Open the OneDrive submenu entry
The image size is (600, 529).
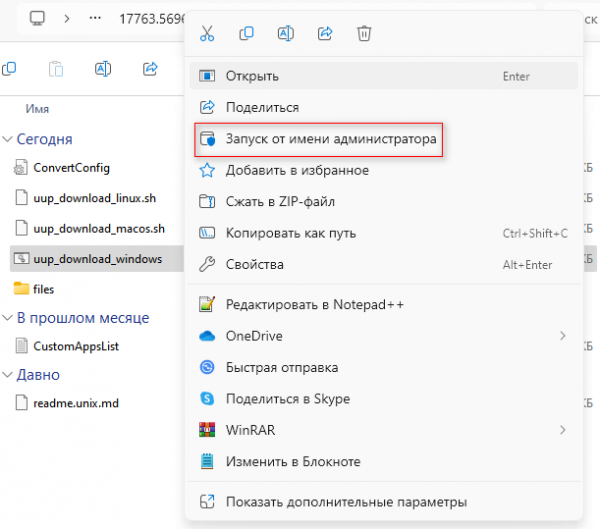pos(384,336)
